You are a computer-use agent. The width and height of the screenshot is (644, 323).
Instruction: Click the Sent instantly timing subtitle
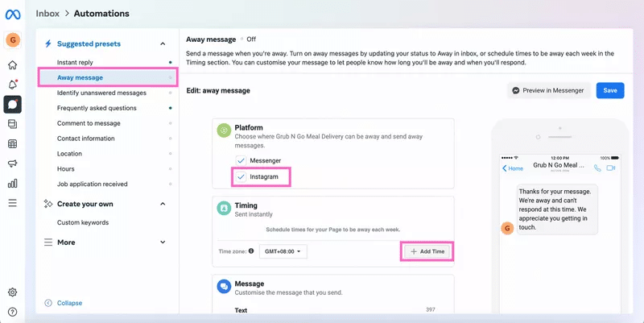pos(254,214)
